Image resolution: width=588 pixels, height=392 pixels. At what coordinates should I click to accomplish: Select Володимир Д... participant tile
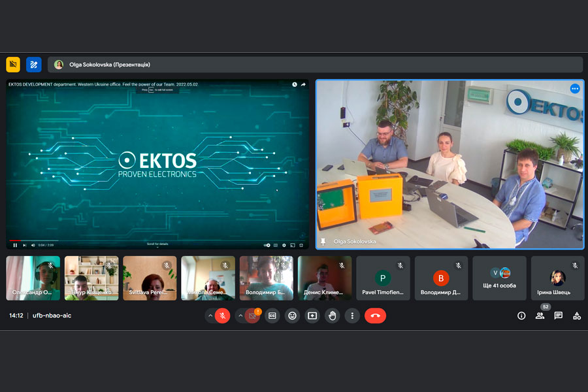coord(441,278)
